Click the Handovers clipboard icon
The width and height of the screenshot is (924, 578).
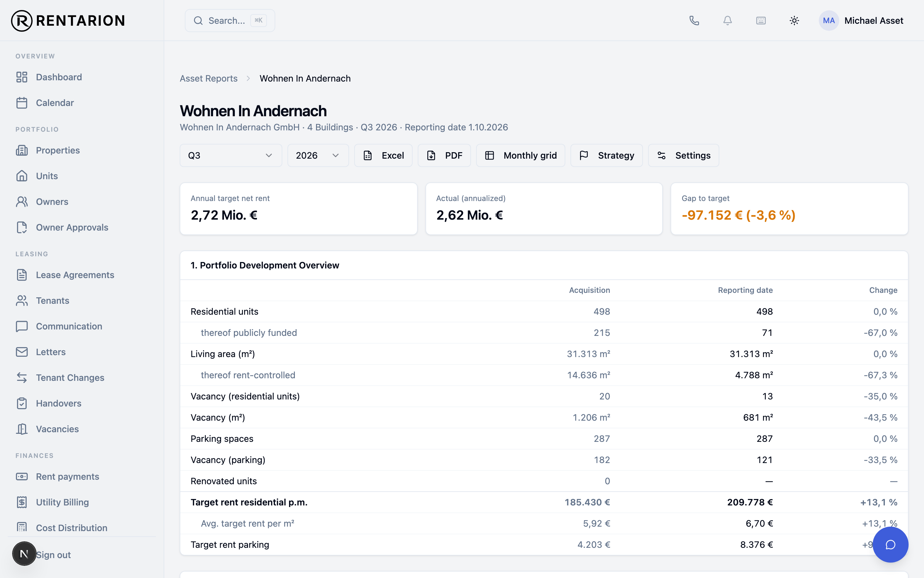(22, 403)
